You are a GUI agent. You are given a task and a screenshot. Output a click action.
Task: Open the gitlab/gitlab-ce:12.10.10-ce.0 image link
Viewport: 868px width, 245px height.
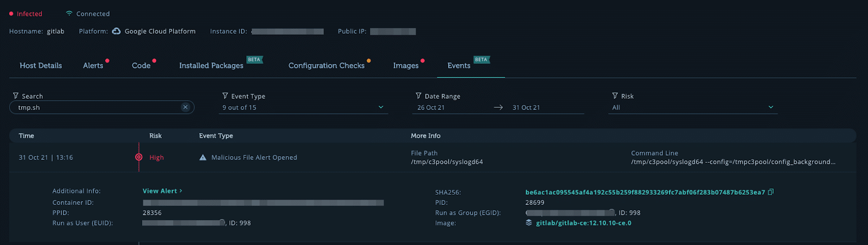(x=584, y=223)
